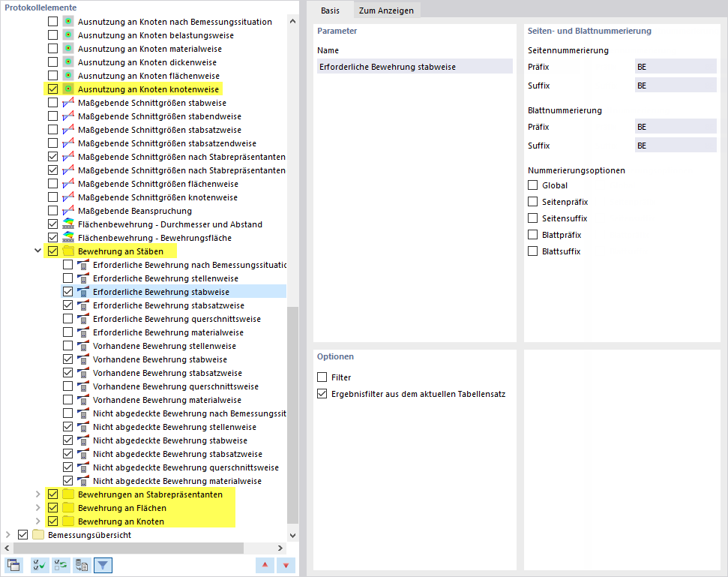This screenshot has width=728, height=577.
Task: Click icon of Maßgebende Schnittgrößen knotenweise
Action: pos(68,197)
